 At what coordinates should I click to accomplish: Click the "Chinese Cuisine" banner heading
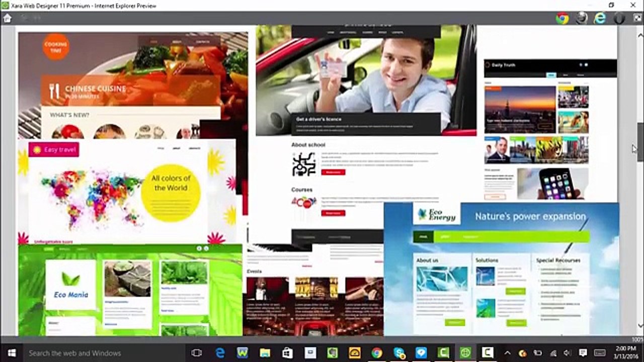95,89
